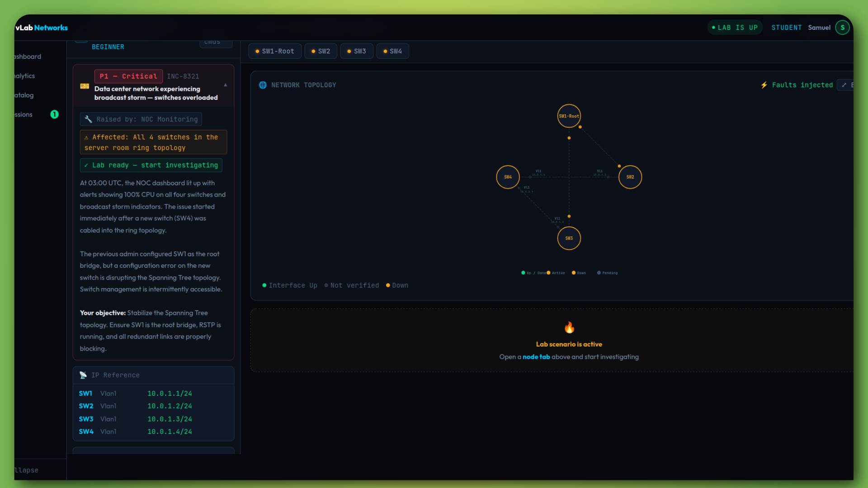Select the SW4 switch node on the topology map
This screenshot has height=488, width=868.
(x=508, y=177)
